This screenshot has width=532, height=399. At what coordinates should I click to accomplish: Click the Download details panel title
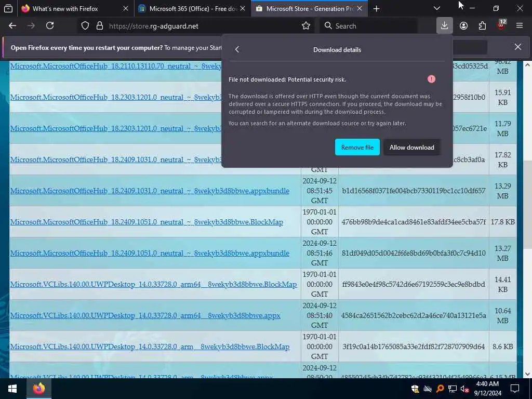click(x=337, y=49)
